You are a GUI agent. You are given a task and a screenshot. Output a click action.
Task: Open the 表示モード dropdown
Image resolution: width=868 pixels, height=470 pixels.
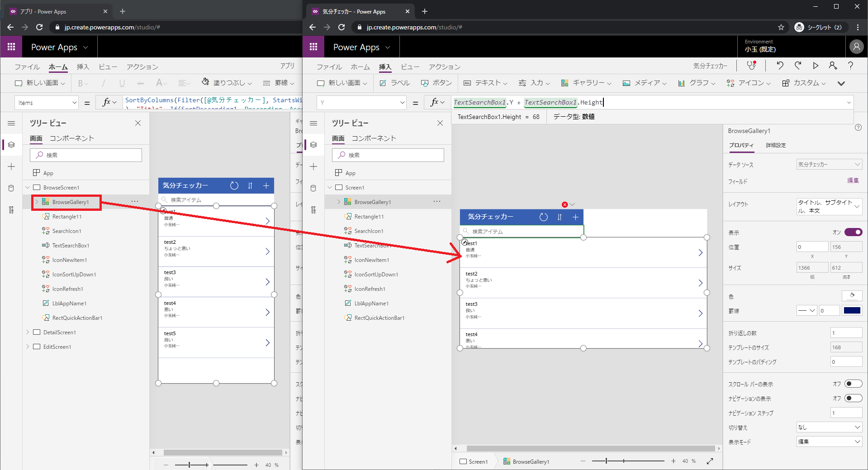coord(829,442)
